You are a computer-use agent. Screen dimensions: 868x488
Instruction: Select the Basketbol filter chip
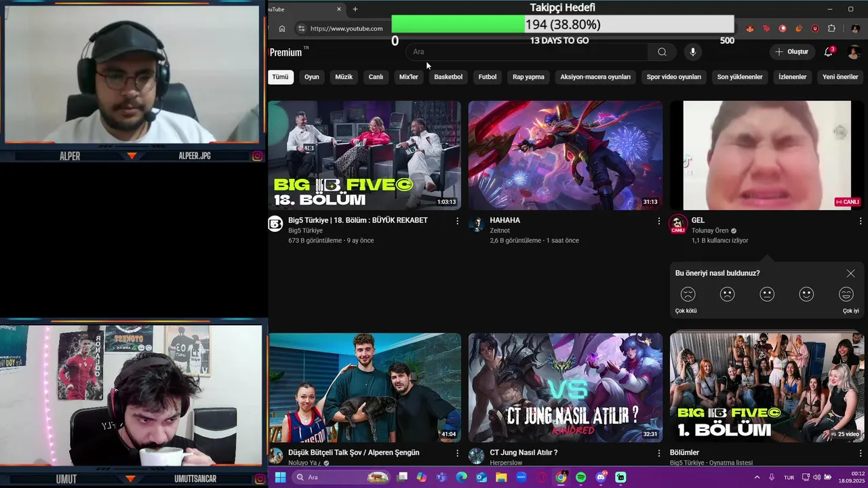click(x=448, y=77)
